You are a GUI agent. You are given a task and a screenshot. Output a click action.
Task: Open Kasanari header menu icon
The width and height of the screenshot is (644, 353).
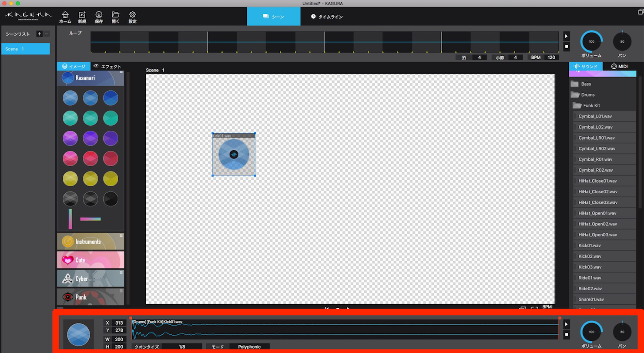(x=121, y=73)
